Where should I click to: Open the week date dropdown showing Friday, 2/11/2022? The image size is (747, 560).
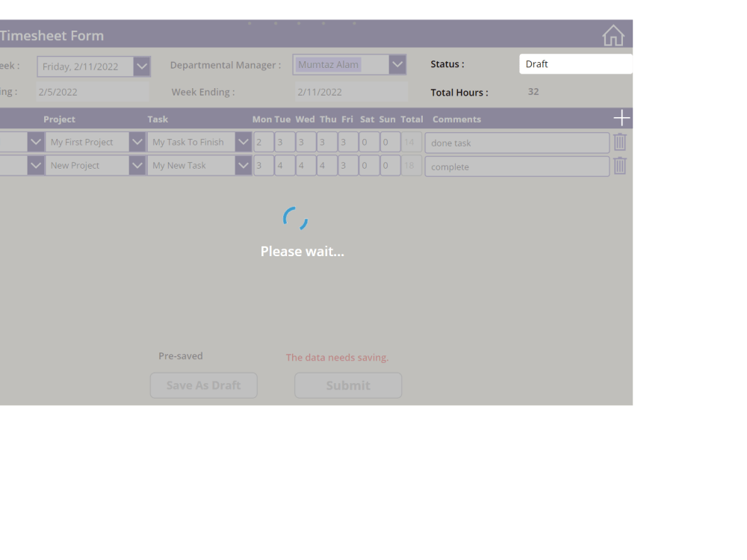(142, 66)
